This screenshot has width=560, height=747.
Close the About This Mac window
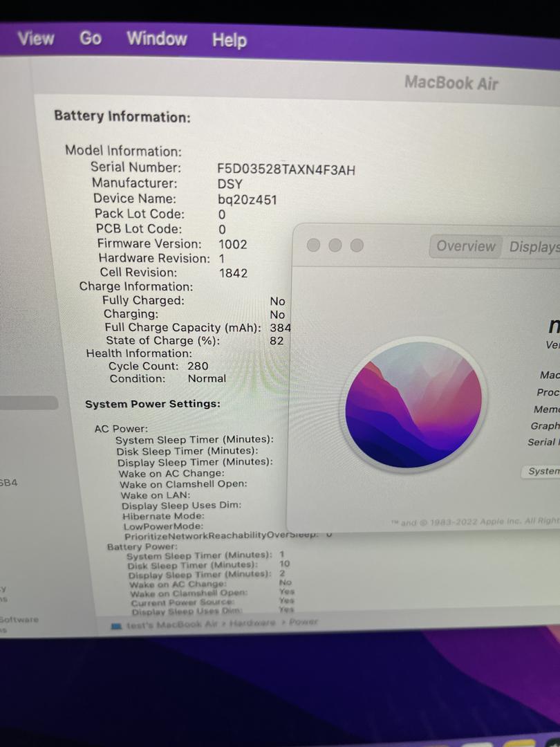point(313,245)
